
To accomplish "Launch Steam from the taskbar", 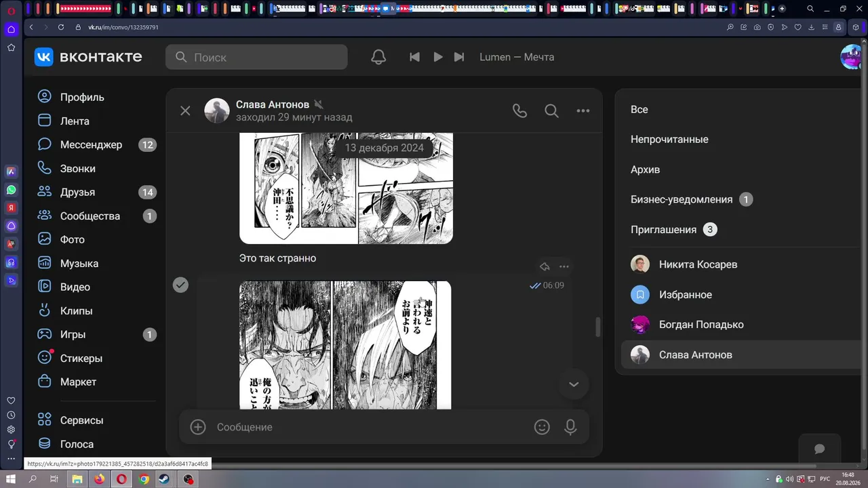I will [x=164, y=479].
